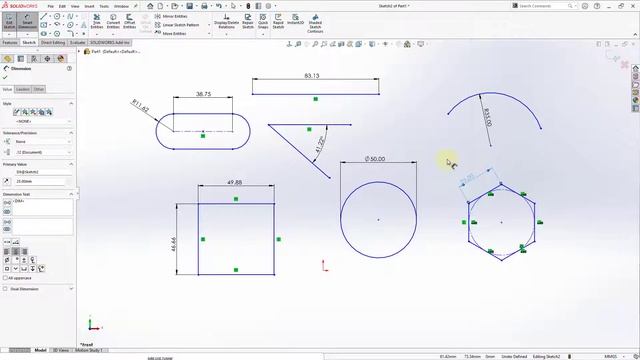Open the 3D Views bottom tab

pyautogui.click(x=61, y=350)
